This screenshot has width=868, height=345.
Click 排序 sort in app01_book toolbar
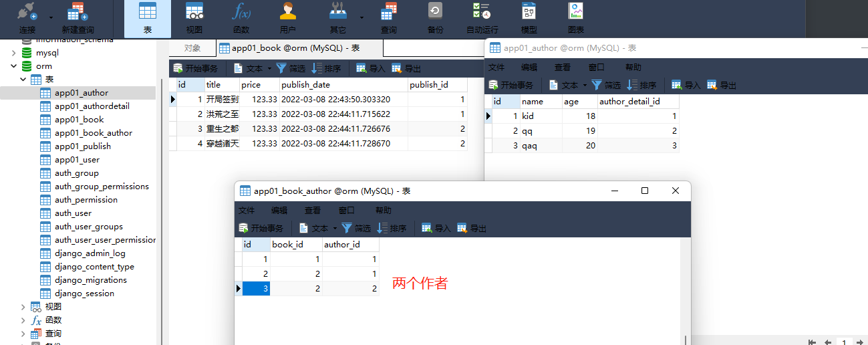(326, 68)
